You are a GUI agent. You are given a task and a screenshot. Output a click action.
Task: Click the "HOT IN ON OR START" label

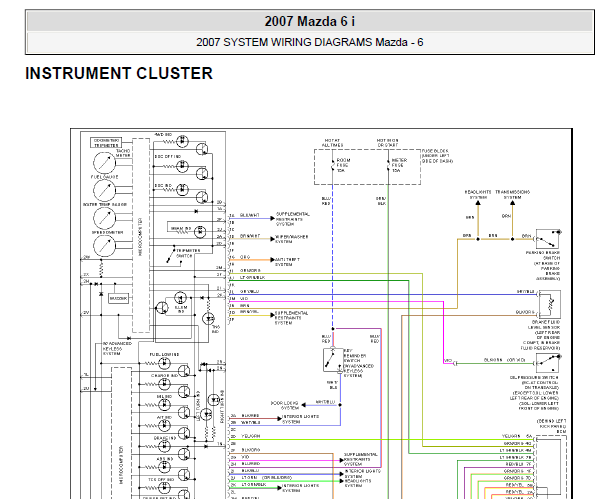pos(388,143)
